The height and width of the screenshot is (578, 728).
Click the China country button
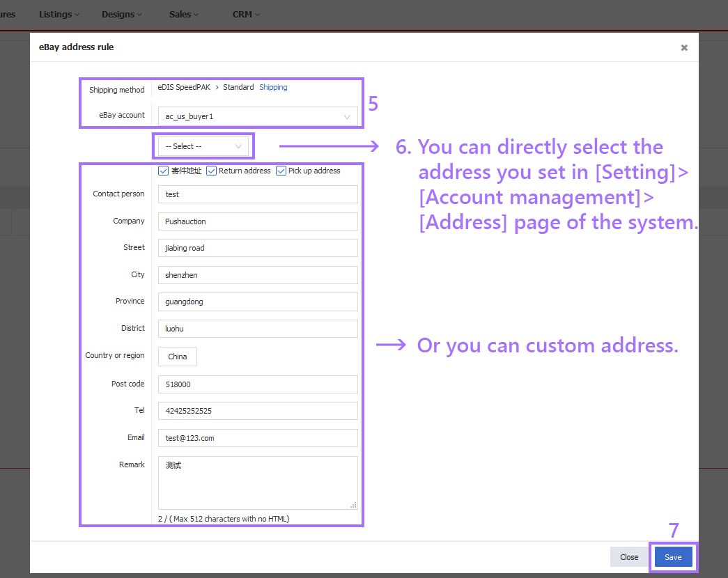click(x=177, y=357)
